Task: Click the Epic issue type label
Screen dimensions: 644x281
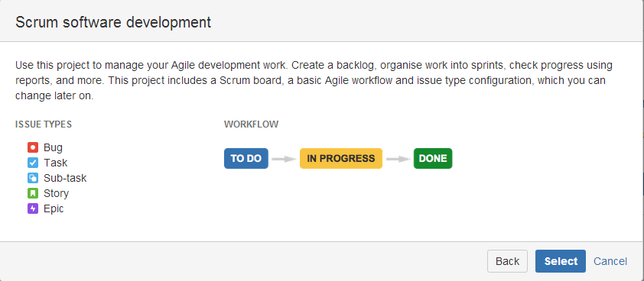Action: tap(54, 208)
